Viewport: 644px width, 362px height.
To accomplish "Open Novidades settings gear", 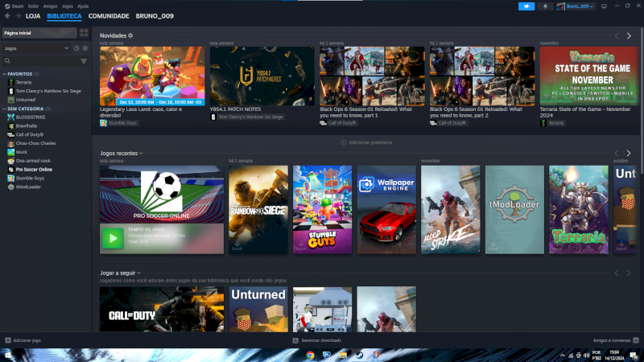I will click(130, 35).
